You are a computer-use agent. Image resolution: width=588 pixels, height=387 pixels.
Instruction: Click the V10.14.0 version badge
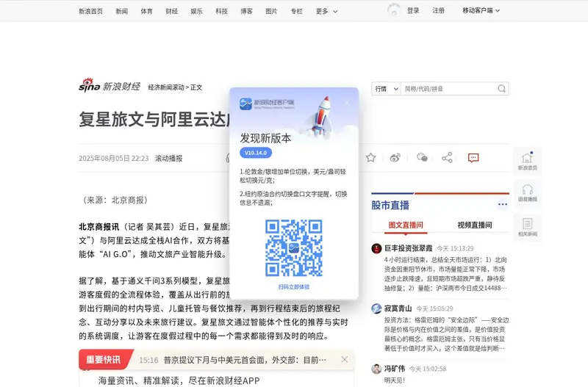point(256,153)
